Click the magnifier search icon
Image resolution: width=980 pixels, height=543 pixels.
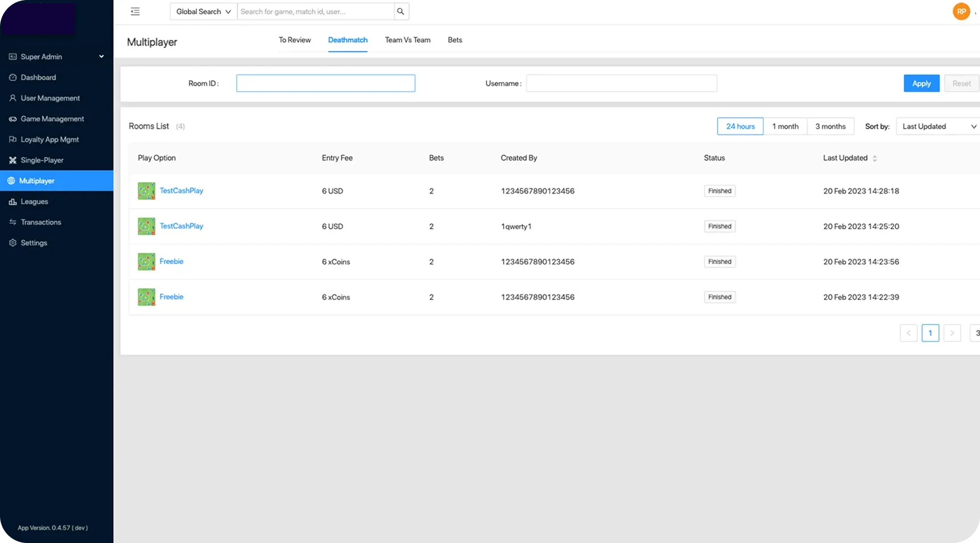pyautogui.click(x=401, y=11)
